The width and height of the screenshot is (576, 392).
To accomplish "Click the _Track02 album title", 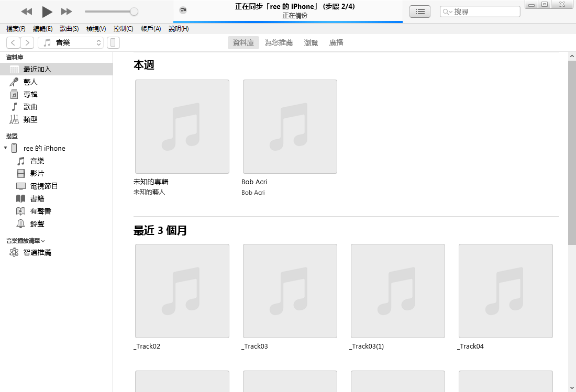I will coord(147,346).
